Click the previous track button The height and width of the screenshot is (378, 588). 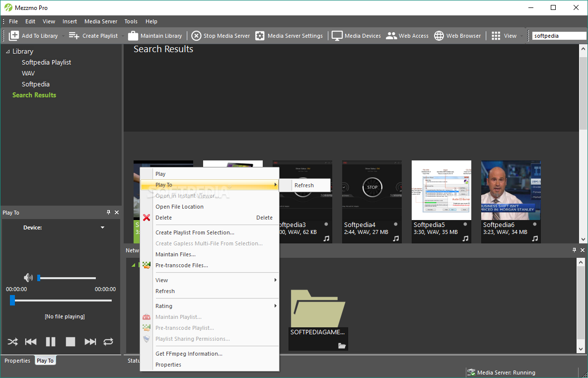(x=31, y=342)
